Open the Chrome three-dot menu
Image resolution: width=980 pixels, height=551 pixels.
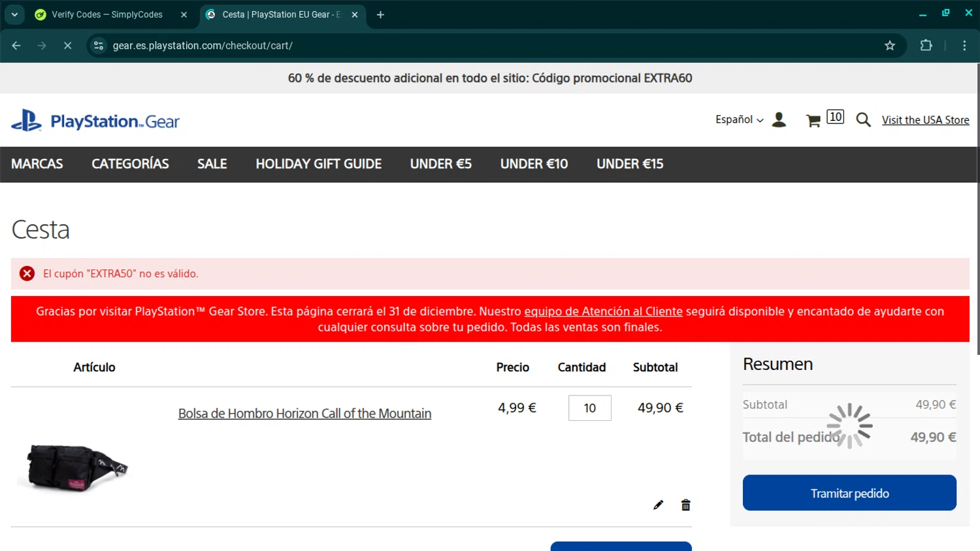coord(964,45)
